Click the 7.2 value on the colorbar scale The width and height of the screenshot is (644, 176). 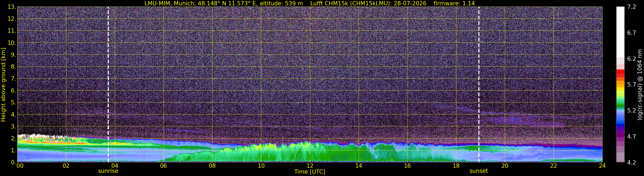[x=632, y=7]
